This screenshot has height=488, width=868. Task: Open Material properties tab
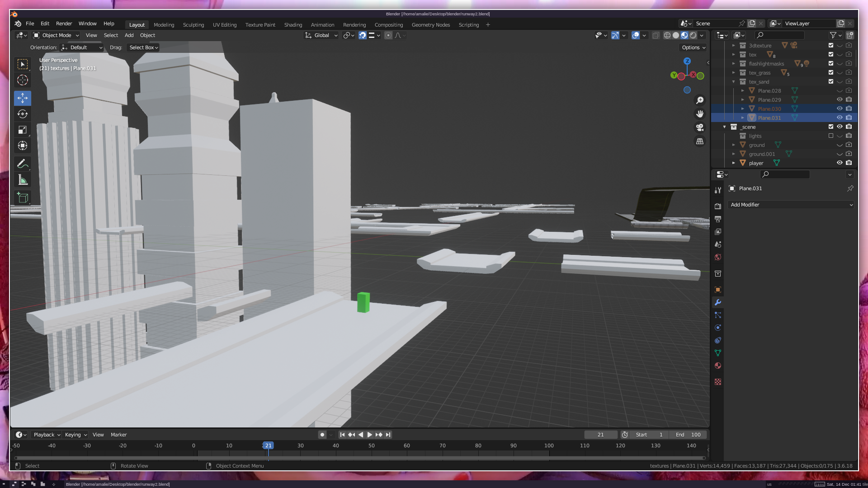[718, 366]
